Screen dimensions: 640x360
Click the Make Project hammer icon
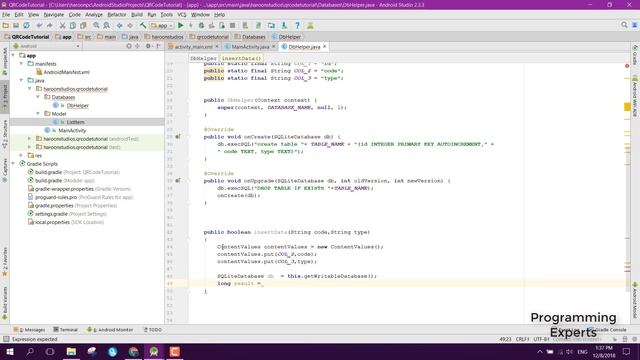tap(143, 25)
